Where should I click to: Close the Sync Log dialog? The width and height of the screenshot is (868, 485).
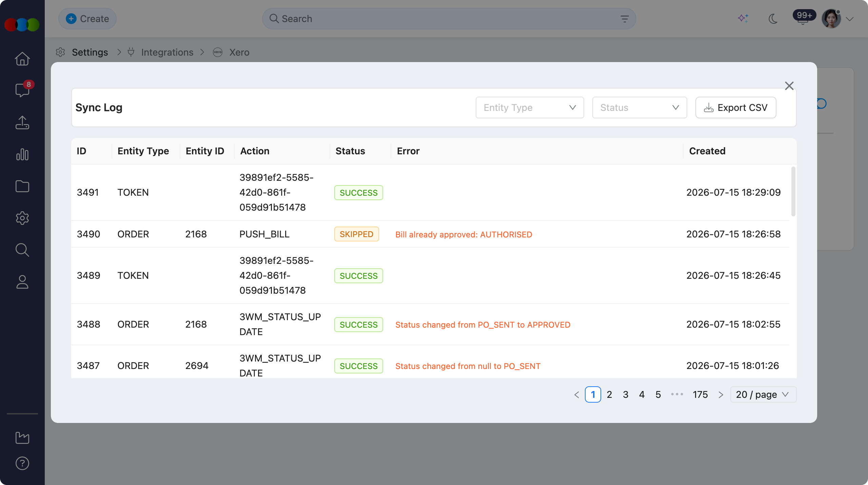789,86
